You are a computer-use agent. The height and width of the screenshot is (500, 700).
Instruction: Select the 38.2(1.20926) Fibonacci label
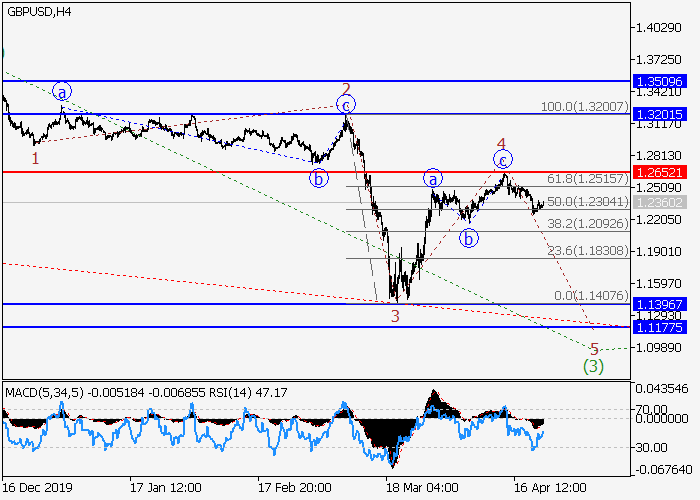[x=587, y=224]
